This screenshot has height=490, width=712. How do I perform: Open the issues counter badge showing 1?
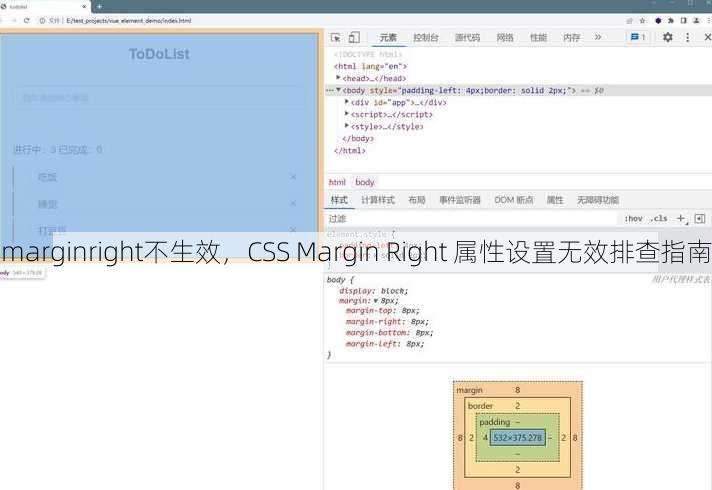click(x=638, y=37)
